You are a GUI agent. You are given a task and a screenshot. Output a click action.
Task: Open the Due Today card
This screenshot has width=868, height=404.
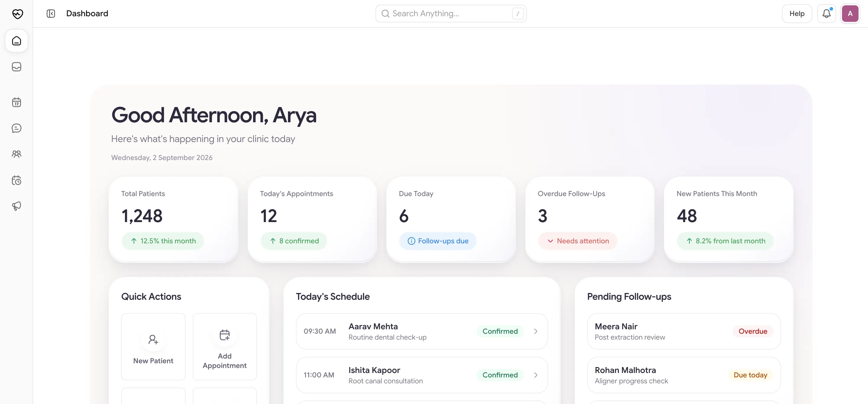pos(451,219)
